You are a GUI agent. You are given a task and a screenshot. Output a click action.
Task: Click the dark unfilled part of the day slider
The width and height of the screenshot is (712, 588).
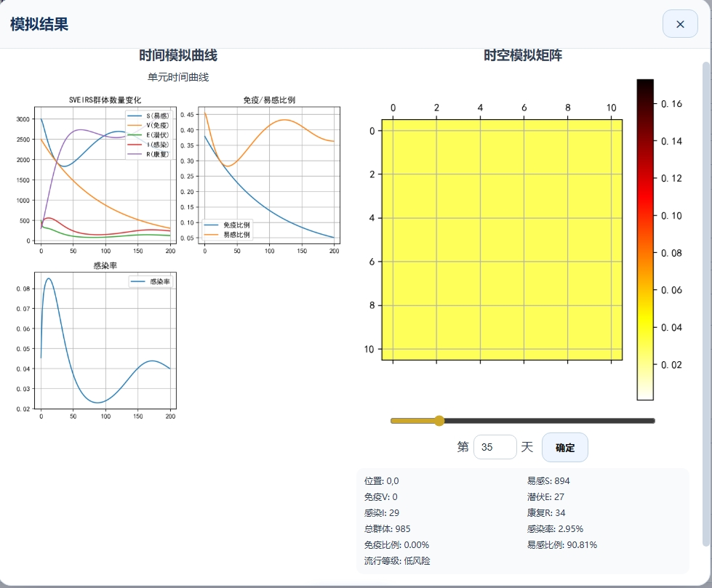click(553, 421)
